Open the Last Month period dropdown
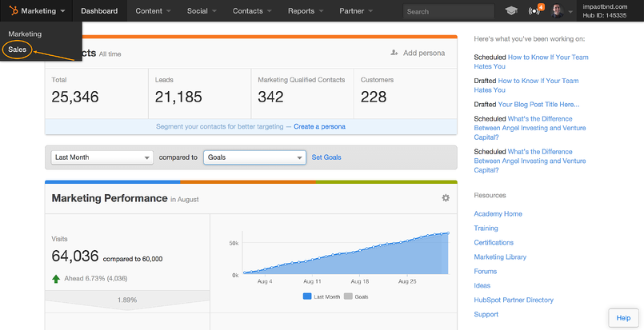This screenshot has width=644, height=330. 102,157
